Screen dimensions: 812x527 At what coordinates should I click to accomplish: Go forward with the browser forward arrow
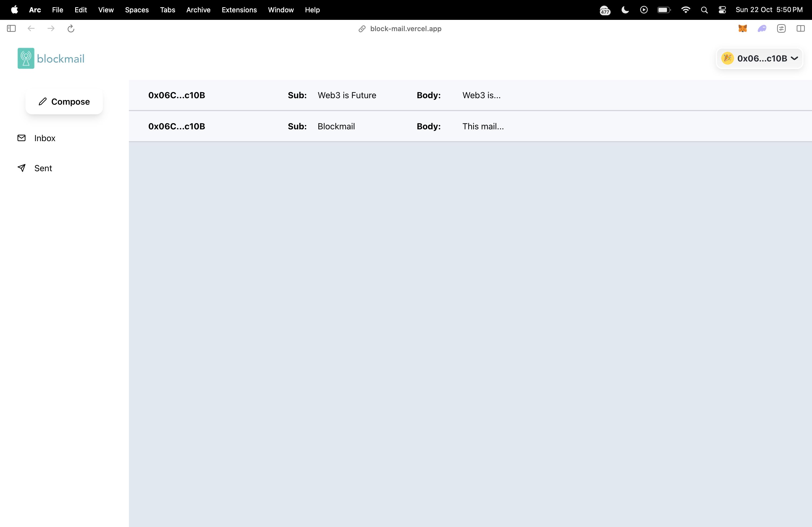[51, 29]
